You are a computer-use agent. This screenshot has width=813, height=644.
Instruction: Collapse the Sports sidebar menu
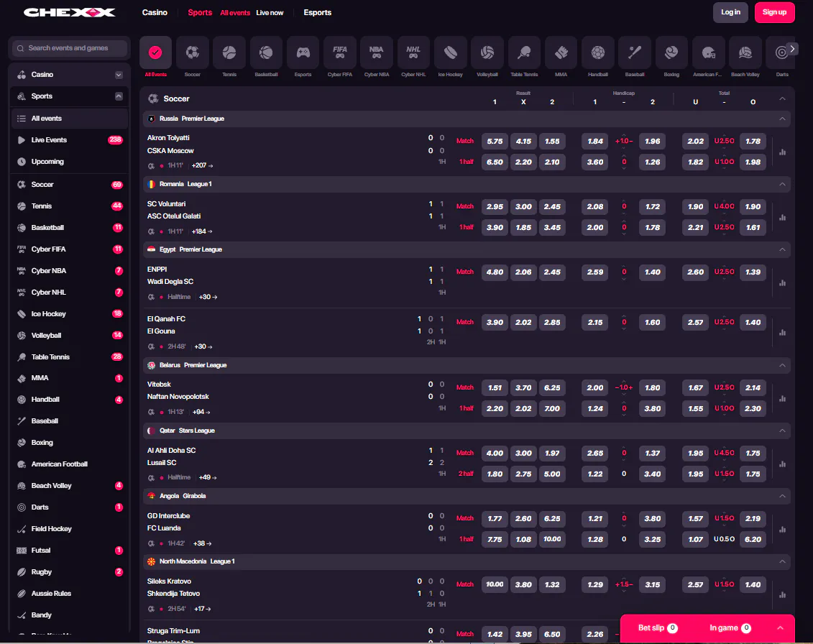click(119, 96)
